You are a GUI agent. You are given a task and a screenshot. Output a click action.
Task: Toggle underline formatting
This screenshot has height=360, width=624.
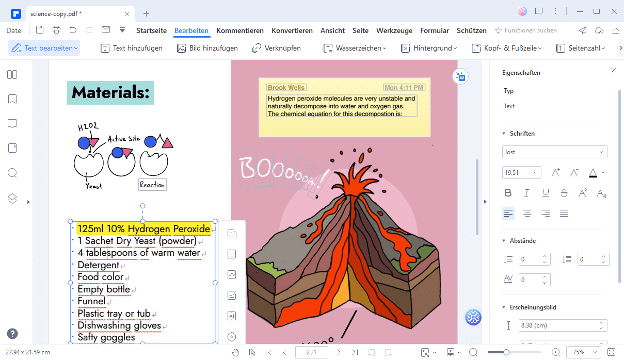545,193
